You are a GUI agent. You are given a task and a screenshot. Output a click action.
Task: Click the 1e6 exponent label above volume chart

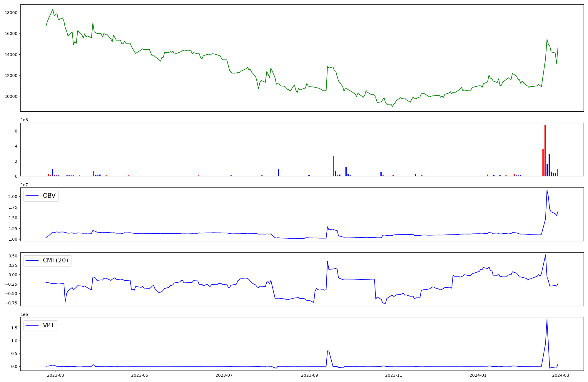pos(24,120)
